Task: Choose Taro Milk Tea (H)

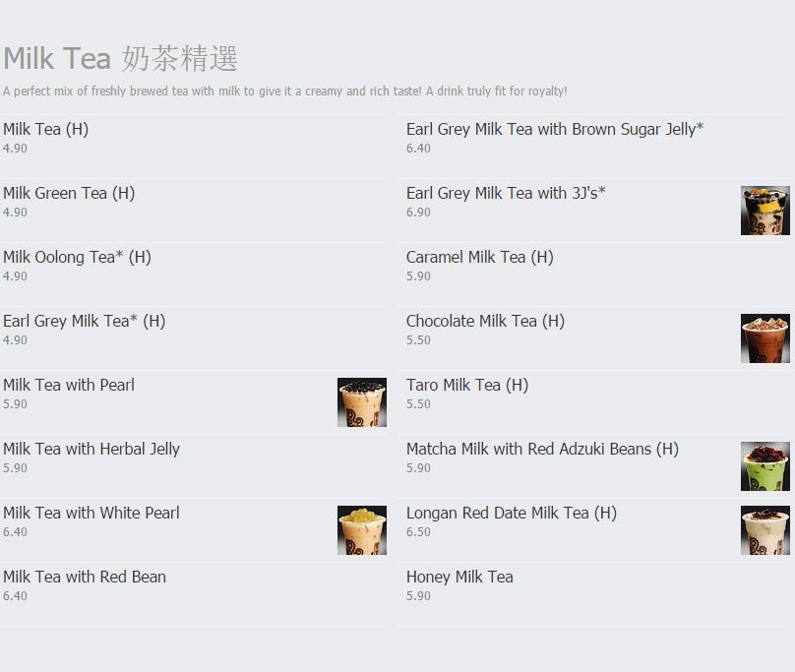Action: pyautogui.click(x=467, y=385)
